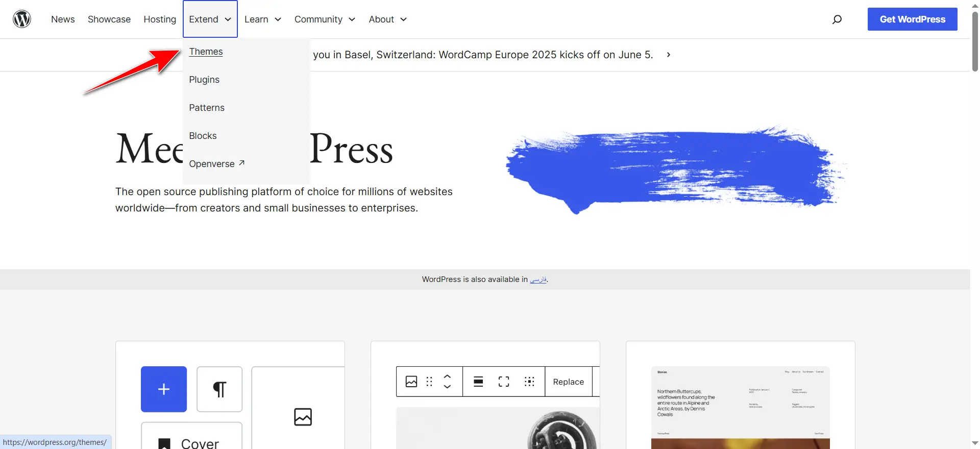The image size is (980, 449).
Task: Open Openverse from the Extend menu
Action: [x=217, y=164]
